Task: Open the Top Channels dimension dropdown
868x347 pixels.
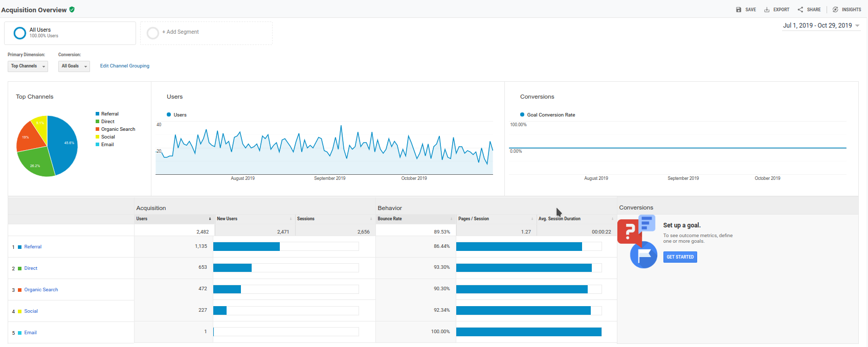Action: coord(28,66)
